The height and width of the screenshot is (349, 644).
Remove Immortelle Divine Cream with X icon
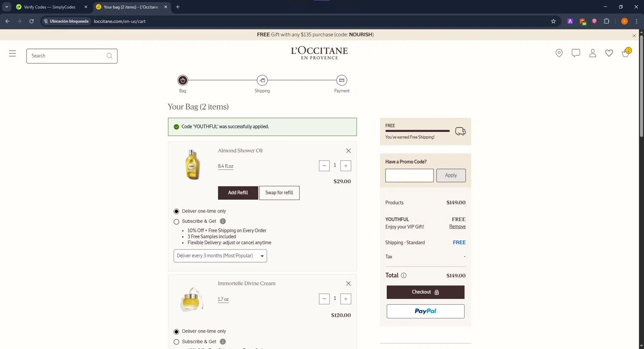[348, 284]
